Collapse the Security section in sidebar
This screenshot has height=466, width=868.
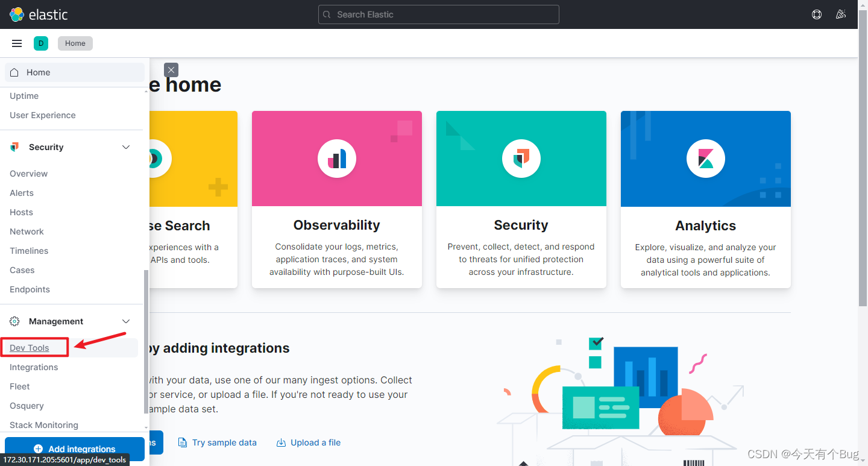[126, 146]
